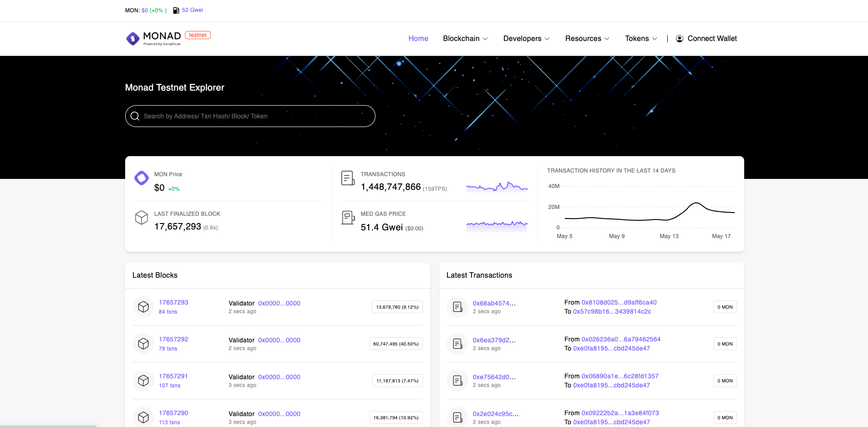Click the transactions sparkline chart

497,187
